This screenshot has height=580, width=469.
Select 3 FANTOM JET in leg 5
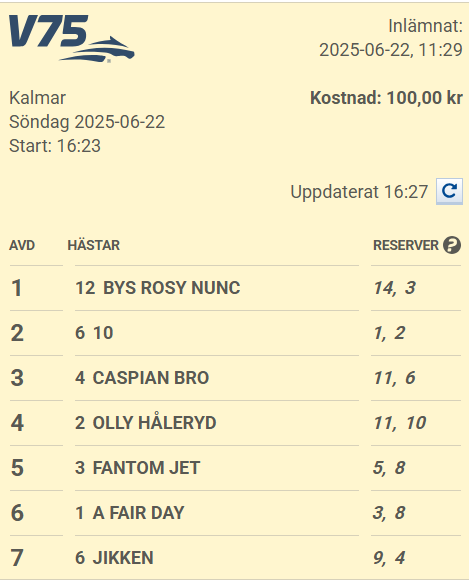[138, 468]
